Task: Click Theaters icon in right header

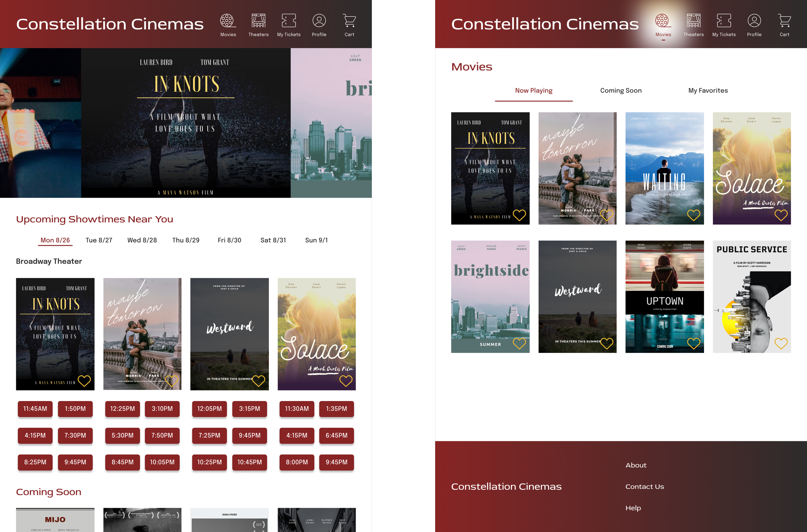Action: (693, 21)
